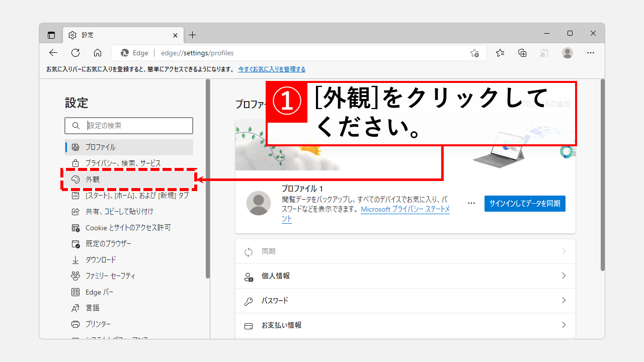This screenshot has width=644, height=362.
Task: Open ダウンロード settings
Action: point(129,260)
